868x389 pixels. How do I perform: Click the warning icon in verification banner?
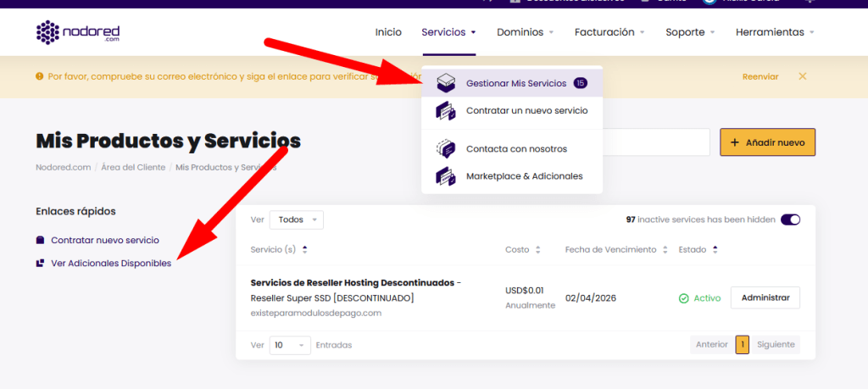[x=39, y=76]
